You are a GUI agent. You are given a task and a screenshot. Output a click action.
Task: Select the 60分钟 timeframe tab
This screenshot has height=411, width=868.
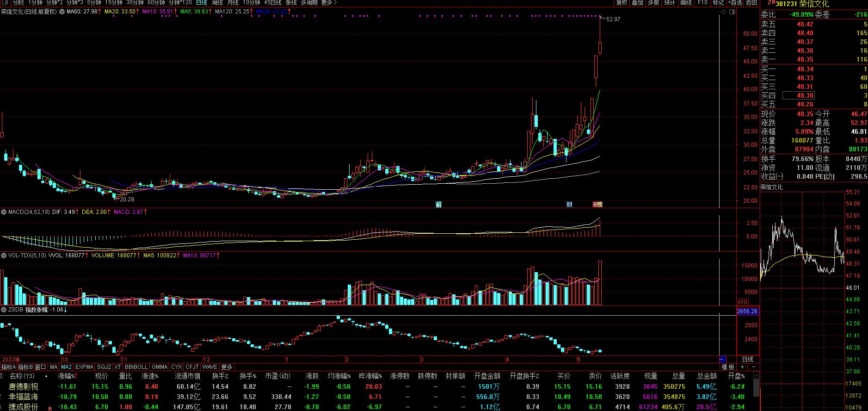click(156, 3)
